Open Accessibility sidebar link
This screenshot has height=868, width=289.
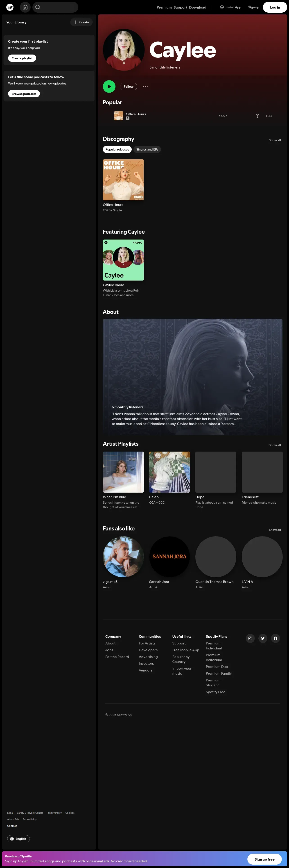(30, 819)
